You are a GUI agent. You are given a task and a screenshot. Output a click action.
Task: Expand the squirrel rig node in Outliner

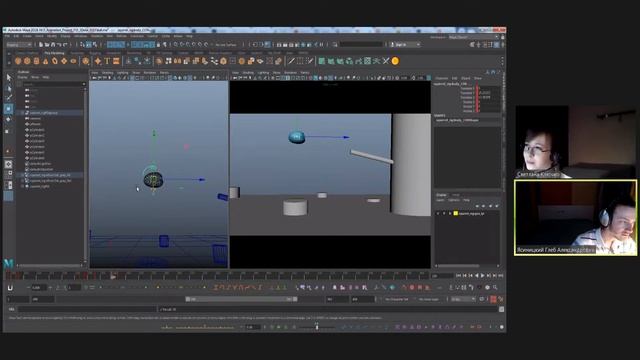point(23,113)
